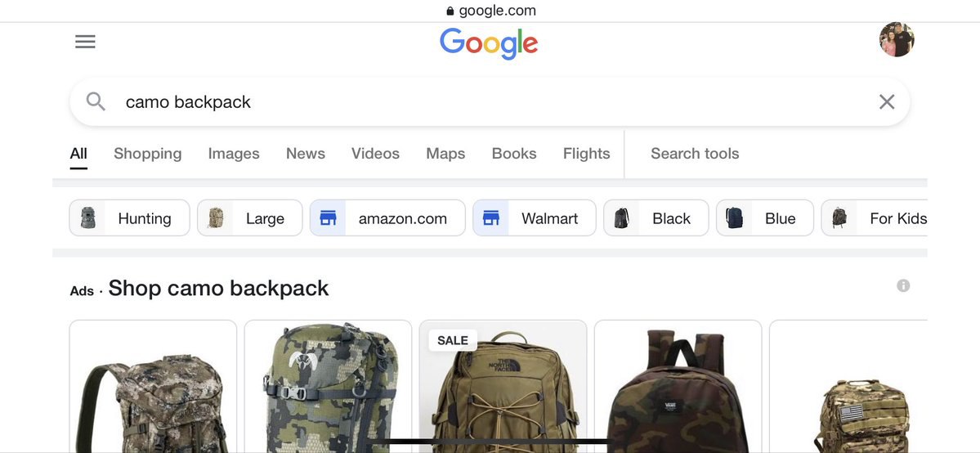Go to the Flights tab

(x=586, y=153)
